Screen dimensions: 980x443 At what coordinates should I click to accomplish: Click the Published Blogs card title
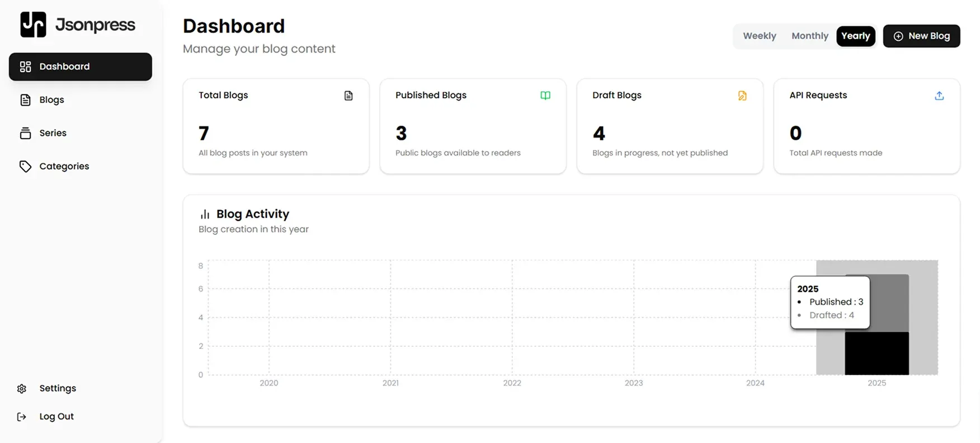(x=431, y=96)
